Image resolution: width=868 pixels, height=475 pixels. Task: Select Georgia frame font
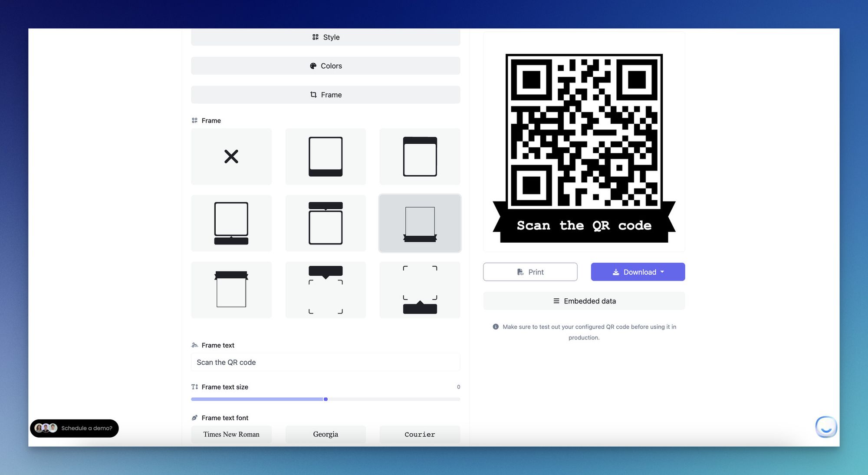(325, 434)
